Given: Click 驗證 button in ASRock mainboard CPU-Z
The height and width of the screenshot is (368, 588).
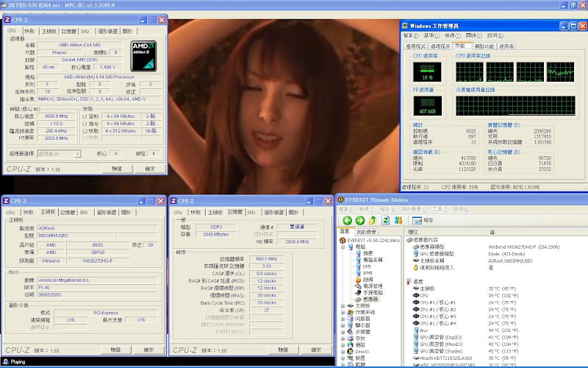Looking at the screenshot, I should 116,350.
